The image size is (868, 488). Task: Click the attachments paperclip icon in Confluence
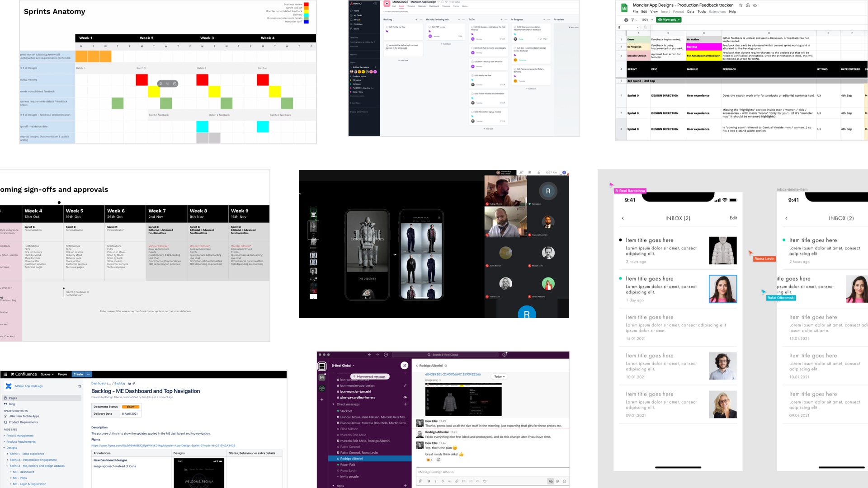click(x=134, y=383)
